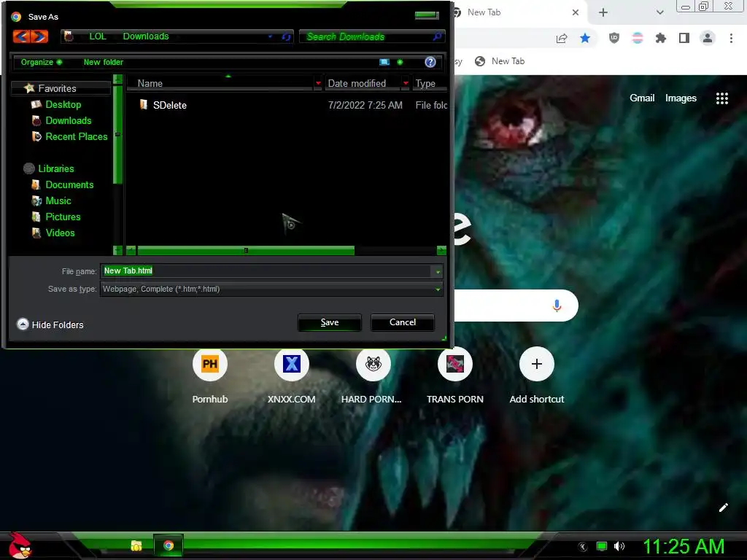Open the Music library

58,201
